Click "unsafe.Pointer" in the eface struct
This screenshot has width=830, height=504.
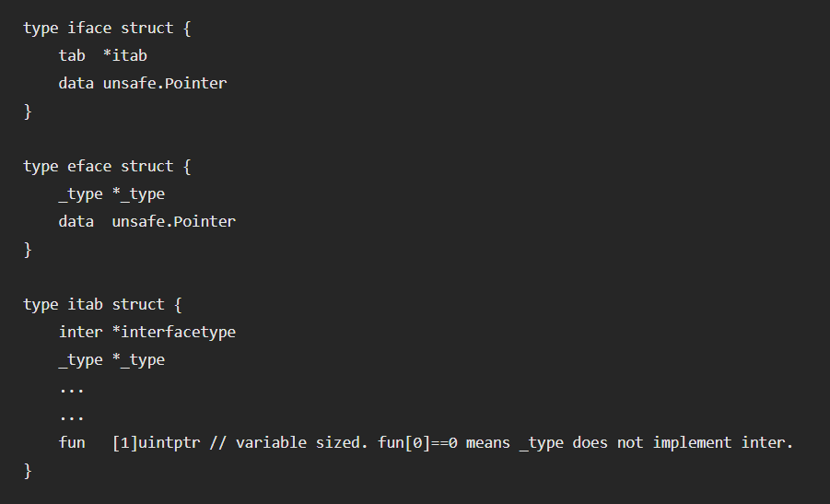pos(174,221)
